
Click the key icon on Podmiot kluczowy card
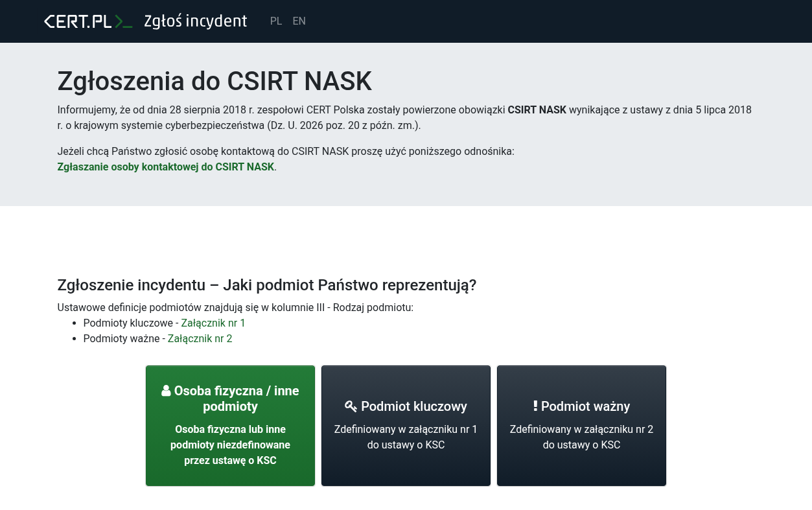351,406
